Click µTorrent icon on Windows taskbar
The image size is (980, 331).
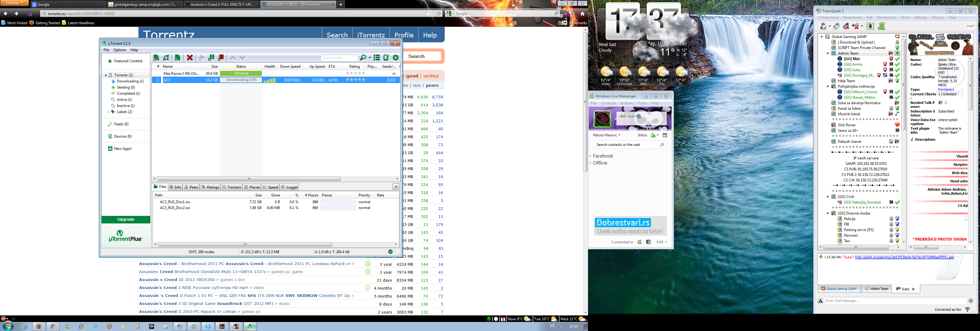(250, 326)
